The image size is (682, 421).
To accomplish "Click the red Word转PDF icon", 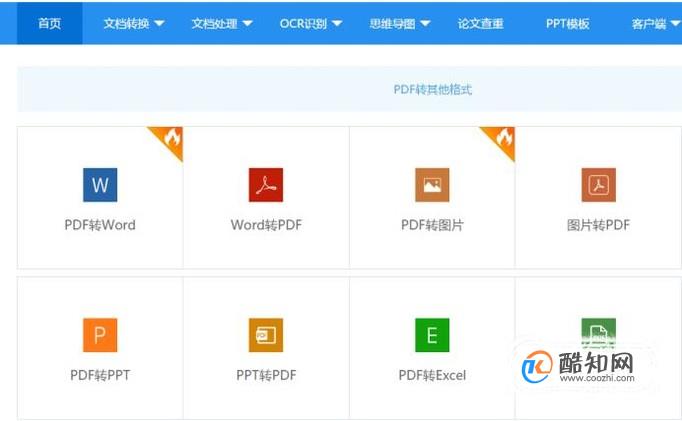I will coord(266,185).
